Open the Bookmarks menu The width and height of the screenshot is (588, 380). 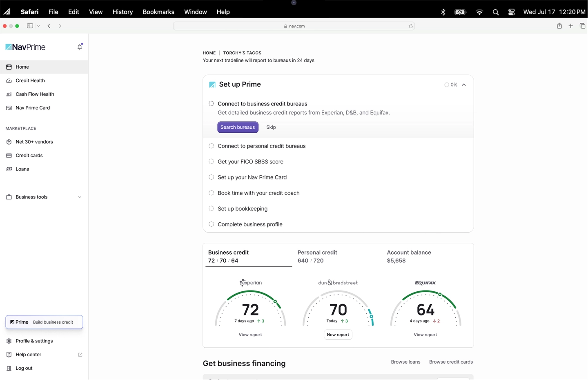[x=158, y=12]
